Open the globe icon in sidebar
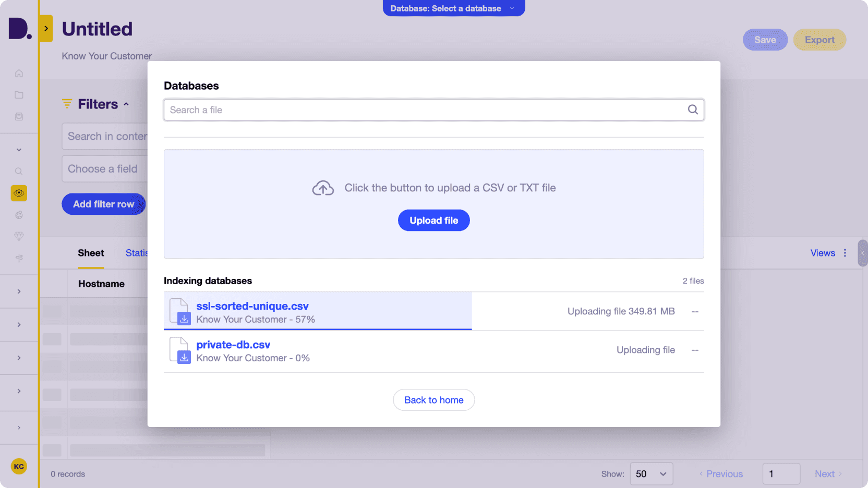Viewport: 868px width, 488px height. click(x=19, y=215)
